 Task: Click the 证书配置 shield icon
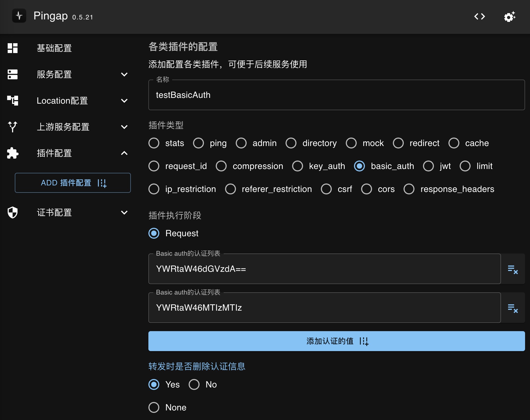point(13,212)
